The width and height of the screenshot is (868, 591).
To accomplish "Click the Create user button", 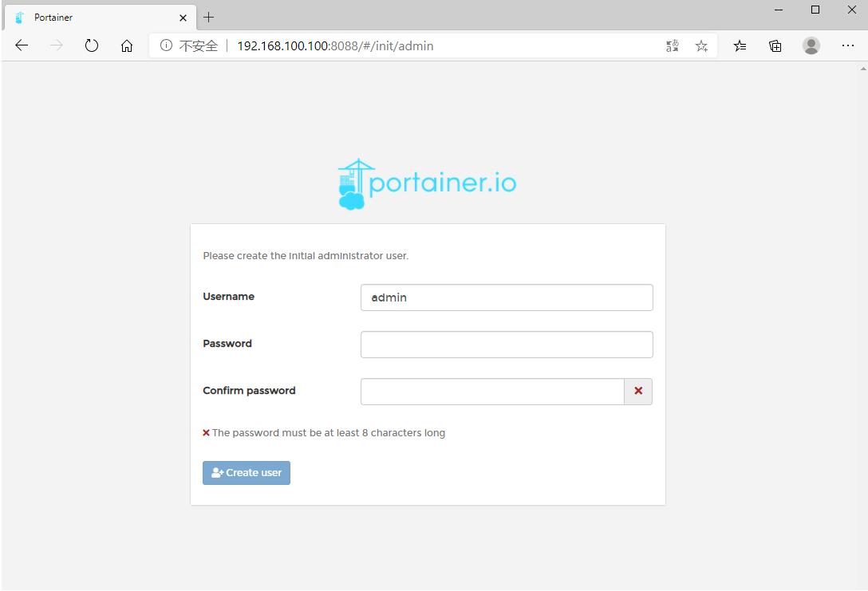I will click(247, 473).
